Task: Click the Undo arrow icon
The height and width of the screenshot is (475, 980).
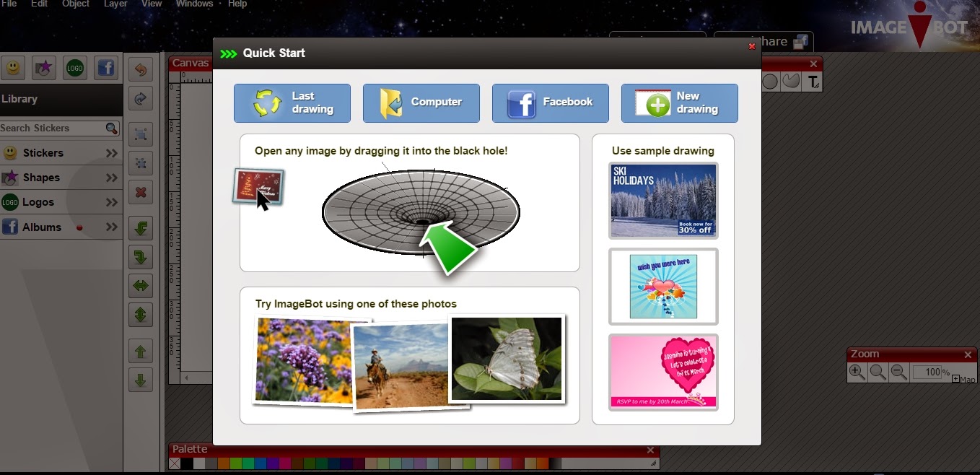Action: click(141, 69)
